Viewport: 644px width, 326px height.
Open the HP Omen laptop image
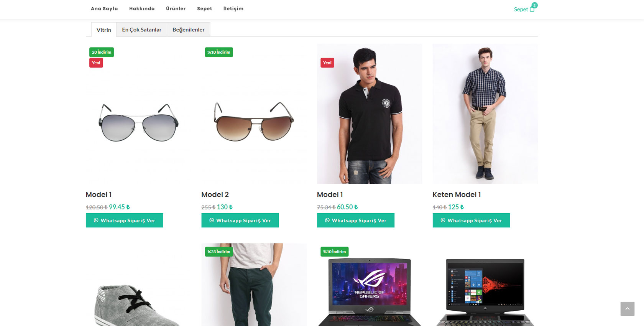(485, 285)
